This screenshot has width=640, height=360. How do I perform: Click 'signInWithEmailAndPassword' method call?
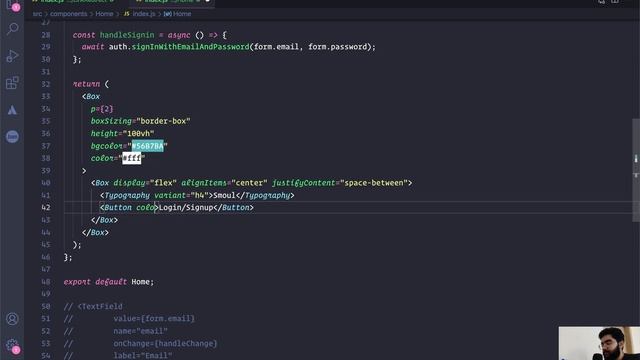point(190,47)
